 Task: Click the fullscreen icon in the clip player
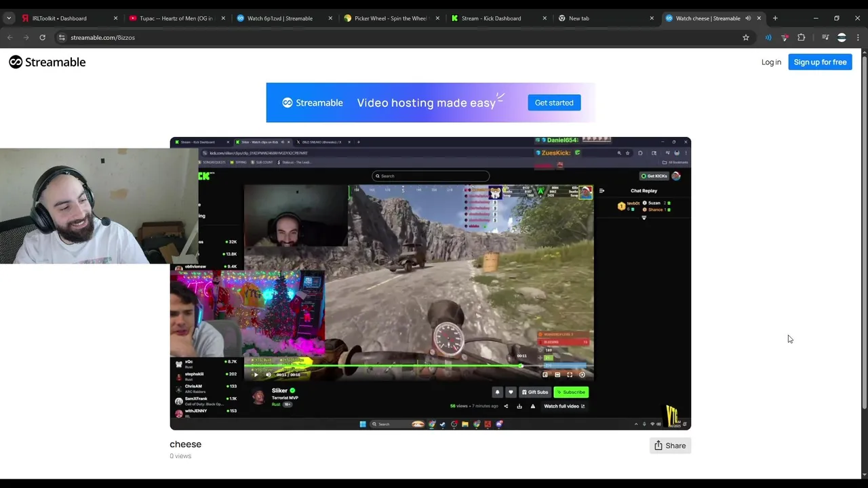pyautogui.click(x=570, y=374)
